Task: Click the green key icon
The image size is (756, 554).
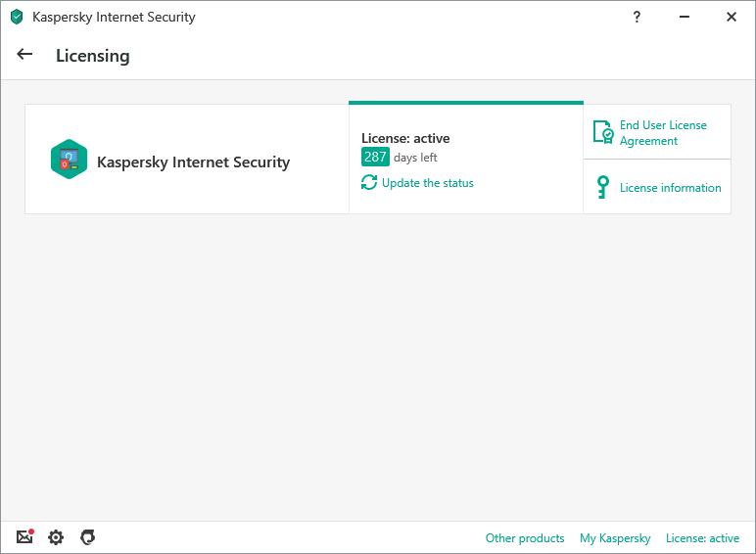Action: tap(603, 187)
